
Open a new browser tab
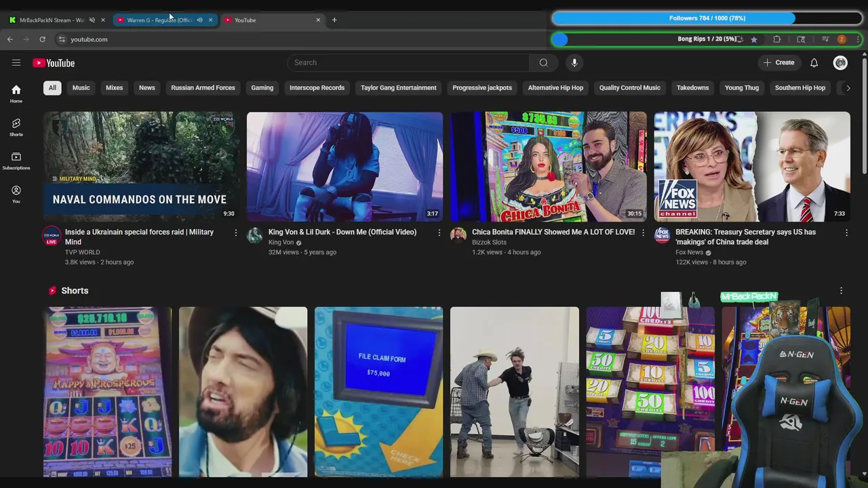tap(334, 20)
